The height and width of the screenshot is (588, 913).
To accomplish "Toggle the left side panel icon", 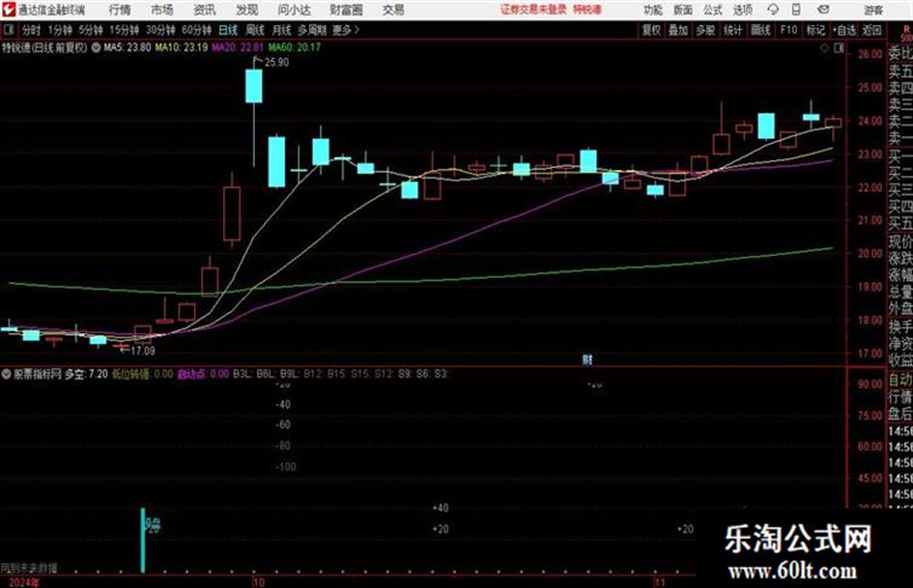I will [x=8, y=30].
